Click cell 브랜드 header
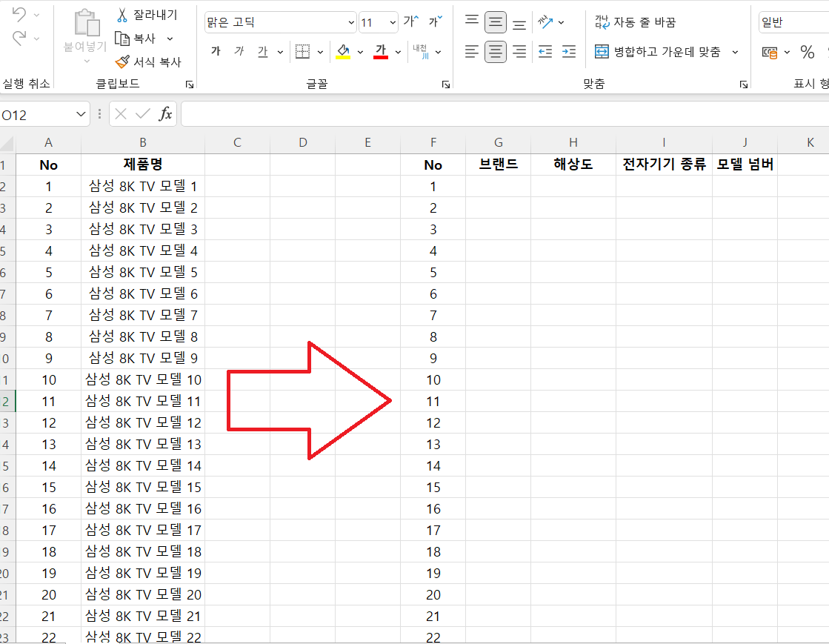The width and height of the screenshot is (829, 644). (498, 165)
